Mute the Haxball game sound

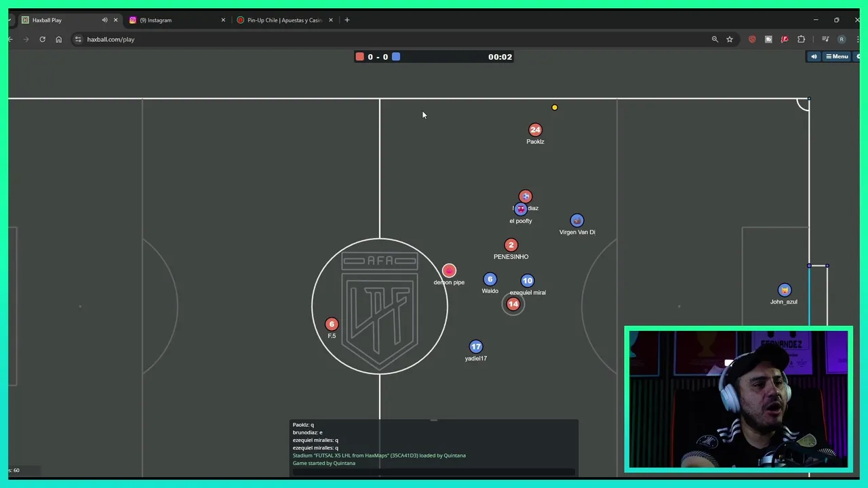[814, 57]
